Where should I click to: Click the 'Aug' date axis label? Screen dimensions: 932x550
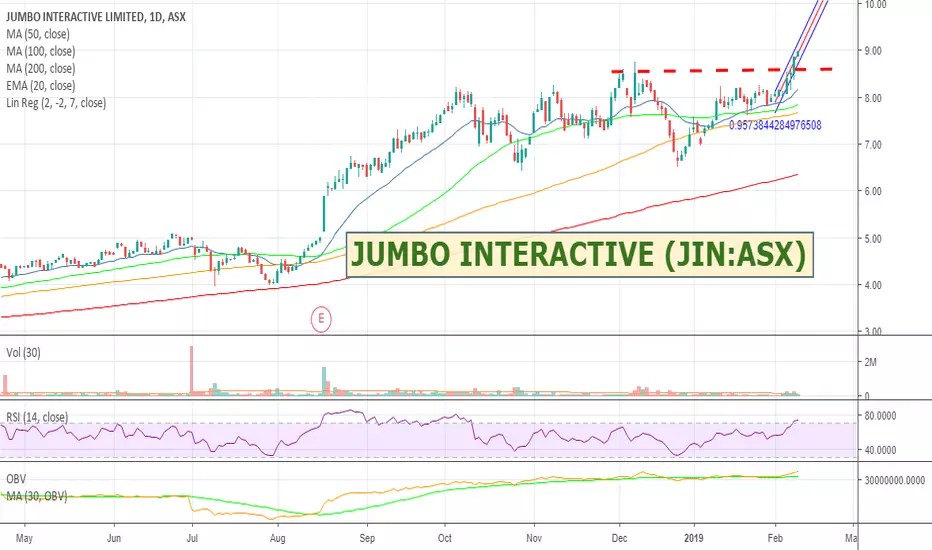coord(278,539)
